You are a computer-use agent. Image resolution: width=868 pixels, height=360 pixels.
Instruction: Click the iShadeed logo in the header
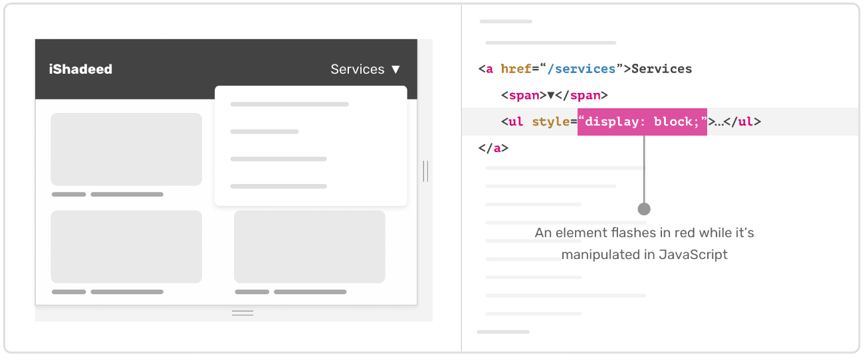[80, 69]
